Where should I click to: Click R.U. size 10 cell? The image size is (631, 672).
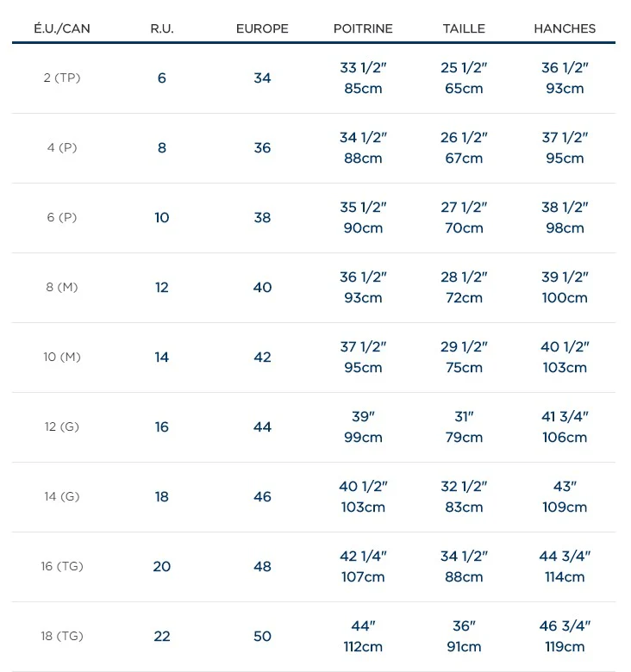point(162,217)
